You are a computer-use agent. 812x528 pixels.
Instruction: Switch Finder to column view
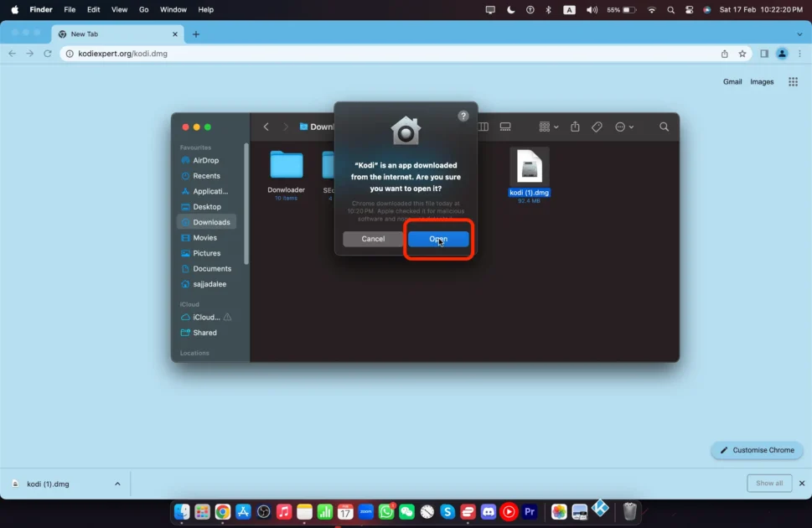pyautogui.click(x=484, y=127)
